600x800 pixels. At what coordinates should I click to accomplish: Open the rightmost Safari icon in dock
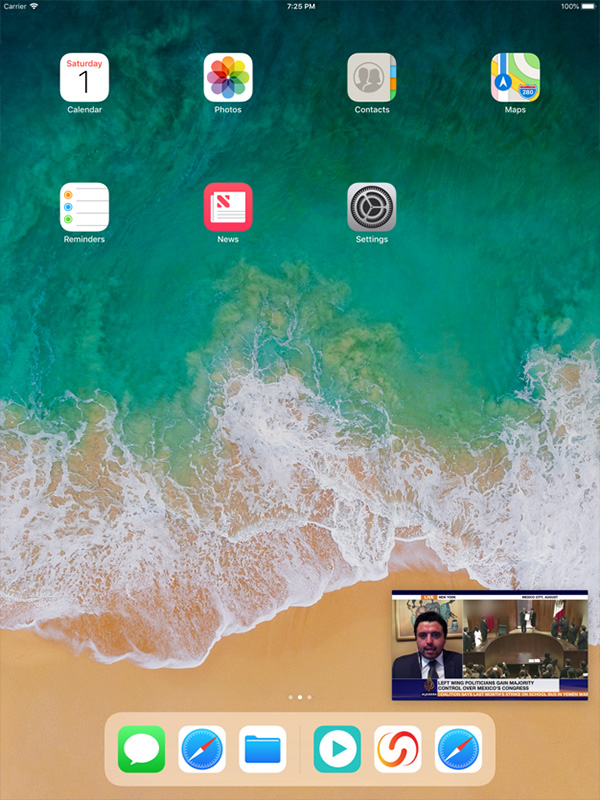click(458, 749)
